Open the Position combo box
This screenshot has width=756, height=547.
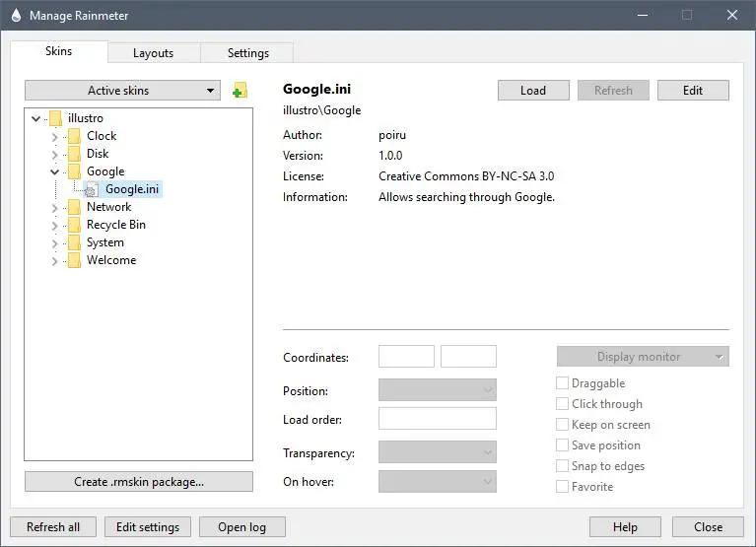(x=438, y=390)
